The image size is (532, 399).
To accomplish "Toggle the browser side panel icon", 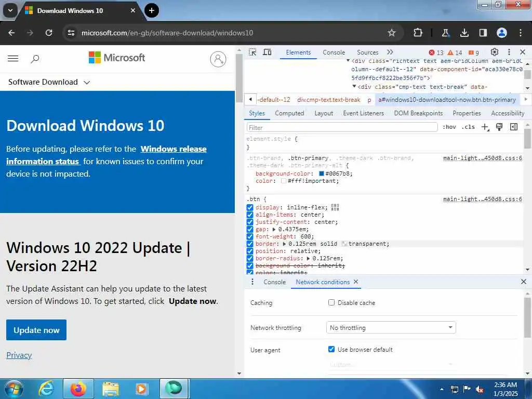I will click(x=483, y=33).
